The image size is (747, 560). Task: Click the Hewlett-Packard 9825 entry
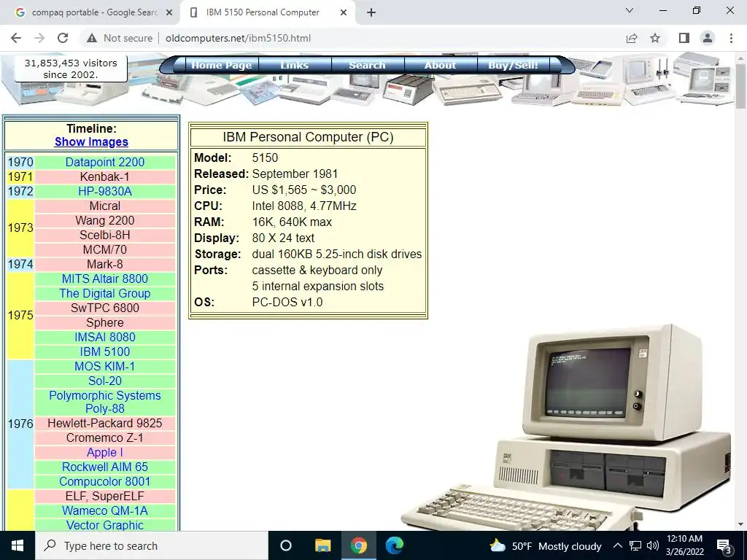pyautogui.click(x=105, y=424)
